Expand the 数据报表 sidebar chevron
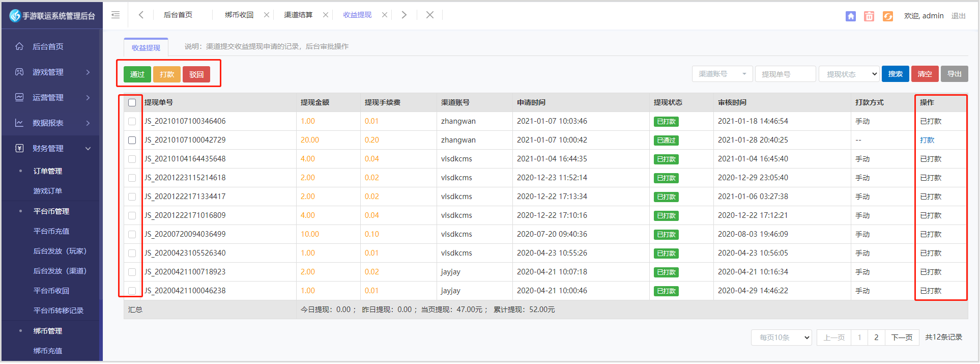980x364 pixels. coord(88,123)
